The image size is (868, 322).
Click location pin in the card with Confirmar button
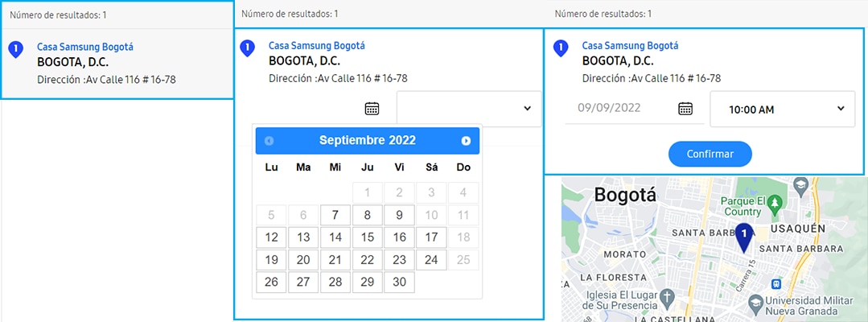click(x=561, y=49)
